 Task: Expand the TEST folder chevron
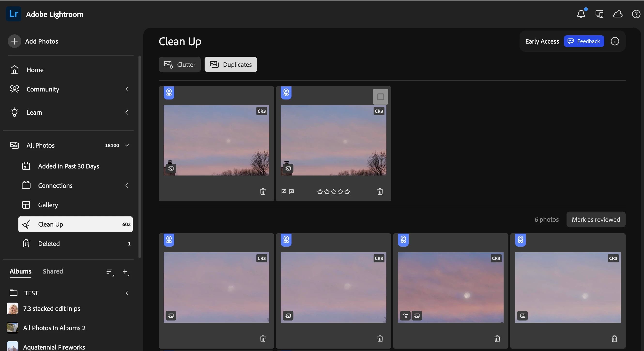[x=127, y=293]
